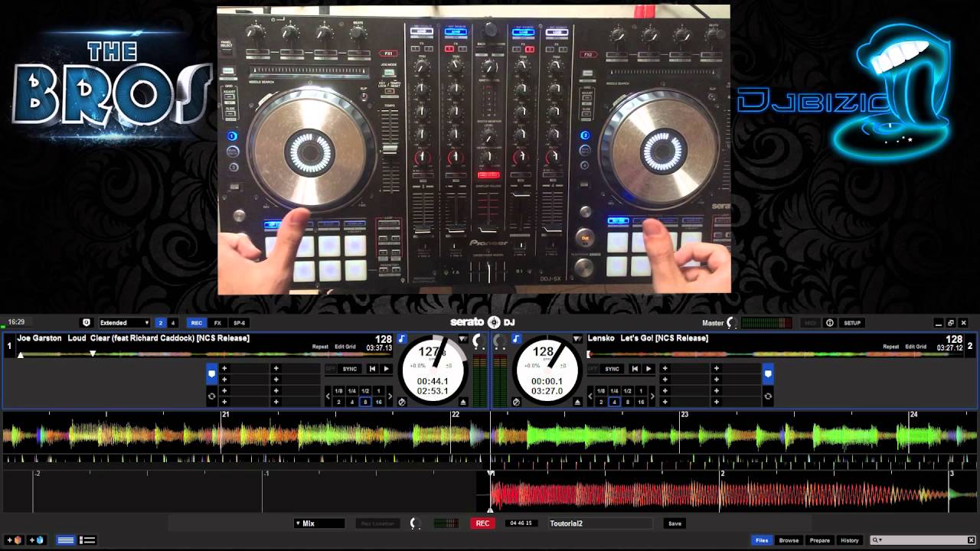
Task: Switch to 2-deck layout
Action: coord(160,323)
